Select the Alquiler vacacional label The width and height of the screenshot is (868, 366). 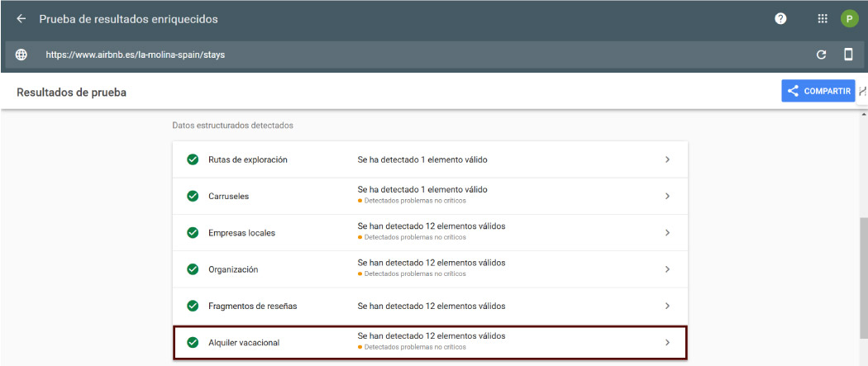pos(244,343)
